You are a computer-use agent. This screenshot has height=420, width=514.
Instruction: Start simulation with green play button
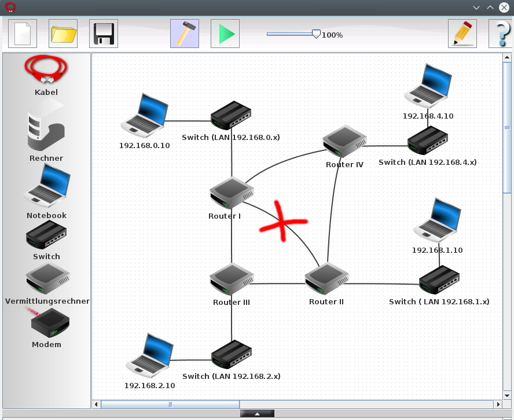pos(225,34)
